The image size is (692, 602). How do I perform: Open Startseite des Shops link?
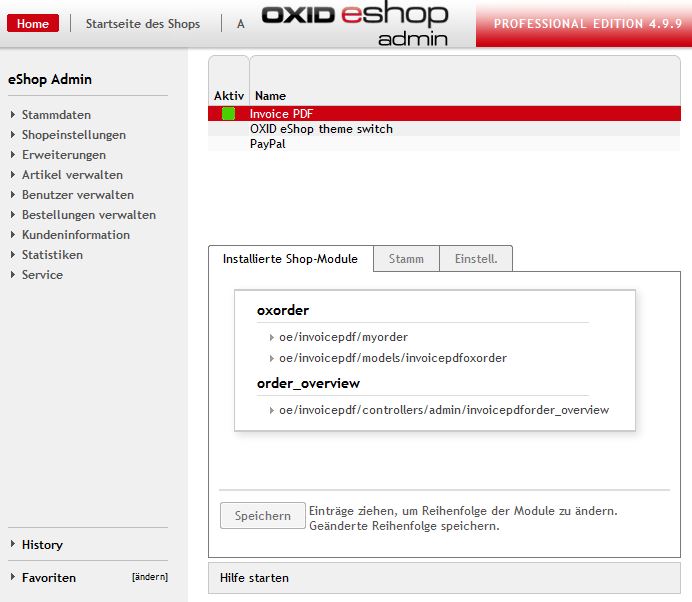[142, 24]
